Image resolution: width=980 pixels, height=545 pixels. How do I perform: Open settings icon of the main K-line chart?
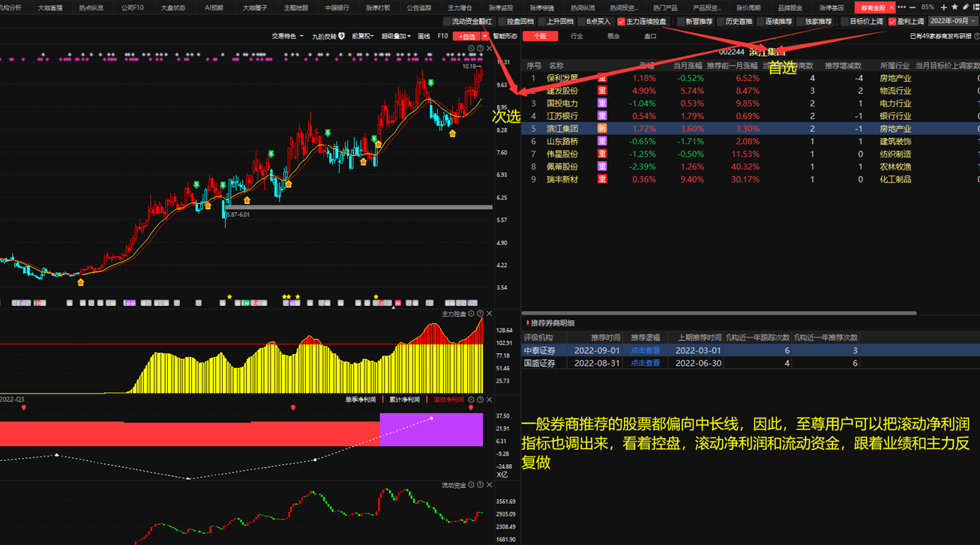coord(472,48)
